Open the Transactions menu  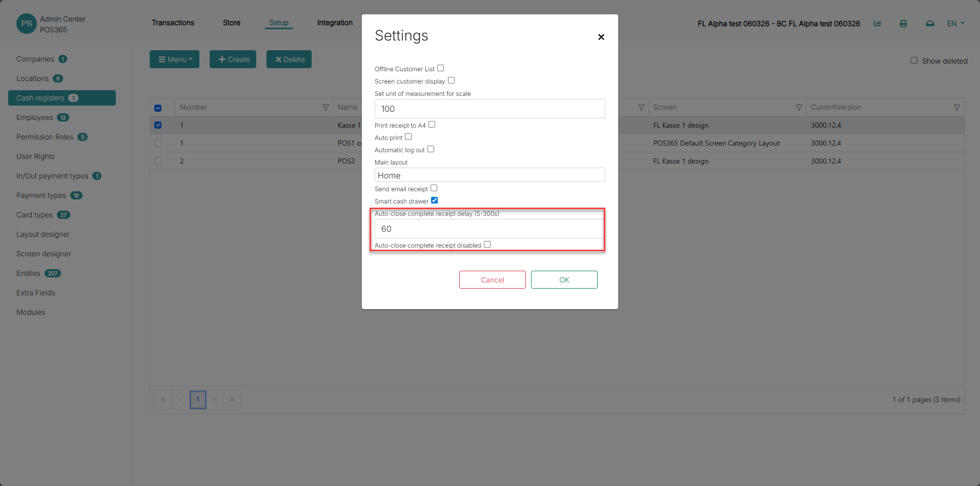click(x=173, y=23)
